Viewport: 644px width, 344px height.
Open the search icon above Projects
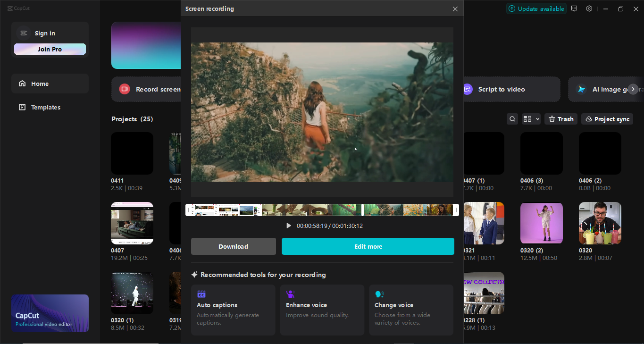pyautogui.click(x=512, y=118)
